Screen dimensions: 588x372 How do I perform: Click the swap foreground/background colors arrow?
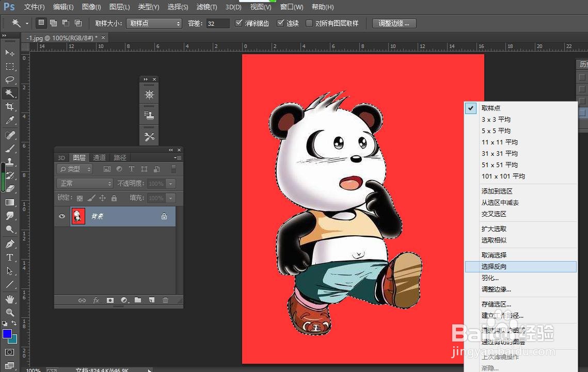(14, 324)
